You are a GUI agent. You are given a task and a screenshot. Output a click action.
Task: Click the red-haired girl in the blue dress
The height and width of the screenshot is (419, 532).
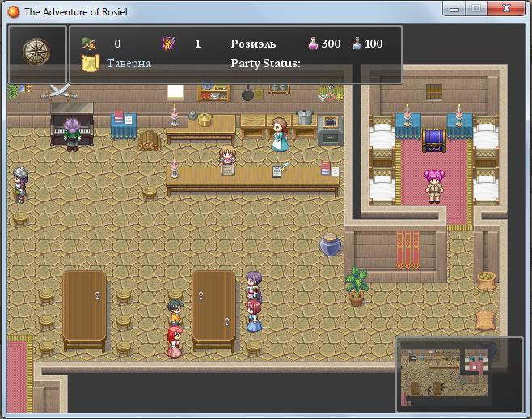254,316
